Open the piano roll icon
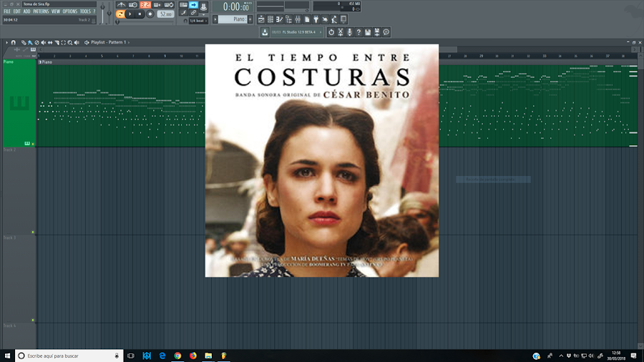 [x=279, y=19]
